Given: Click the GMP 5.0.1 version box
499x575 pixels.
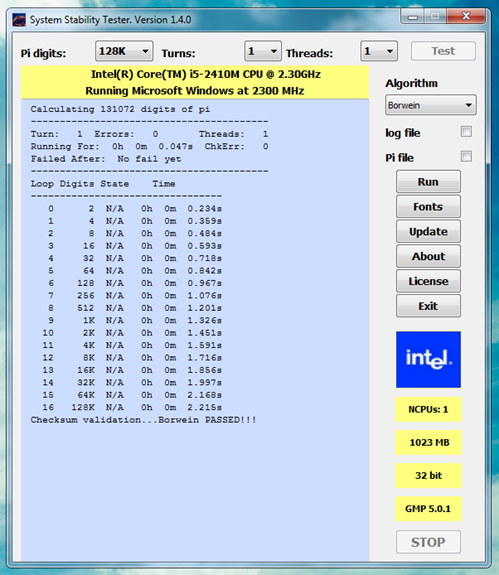Looking at the screenshot, I should pos(428,509).
